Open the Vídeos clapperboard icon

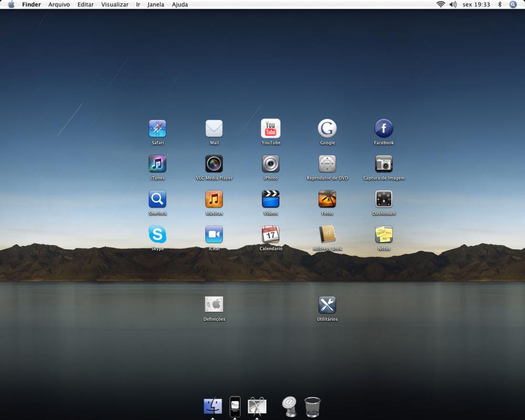point(270,199)
